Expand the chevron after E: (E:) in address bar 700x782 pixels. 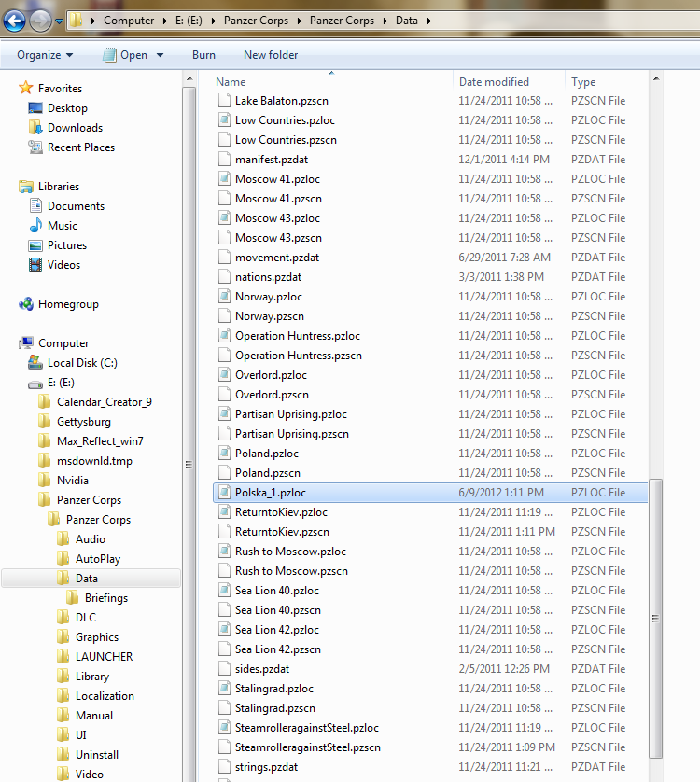click(x=214, y=21)
